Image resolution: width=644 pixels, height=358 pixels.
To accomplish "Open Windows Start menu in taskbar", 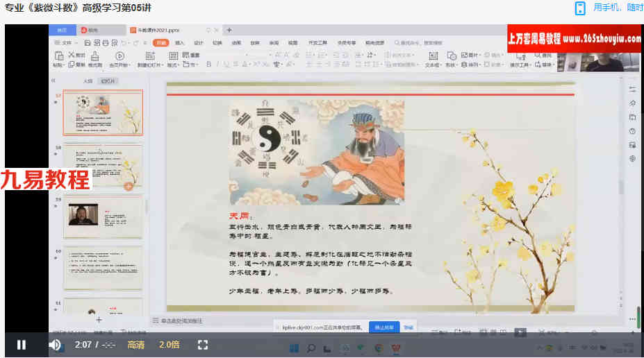I will [294, 348].
